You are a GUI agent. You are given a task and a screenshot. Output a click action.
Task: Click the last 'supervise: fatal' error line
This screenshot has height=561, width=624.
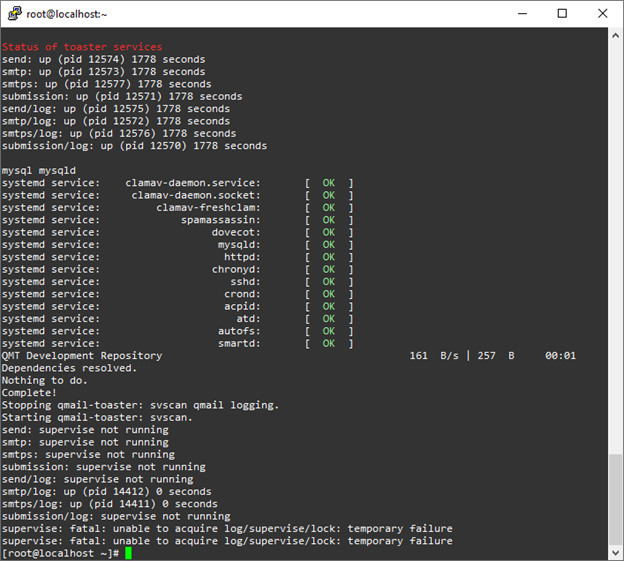point(227,541)
